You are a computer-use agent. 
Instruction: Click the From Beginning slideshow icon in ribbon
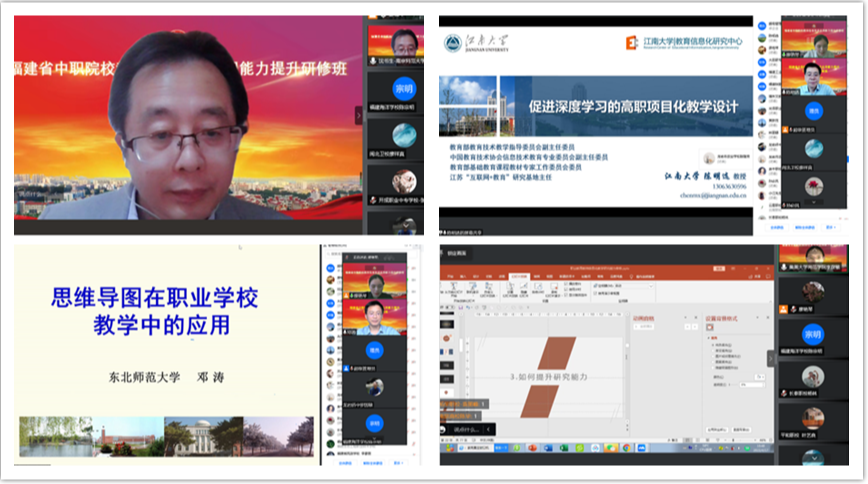(451, 289)
